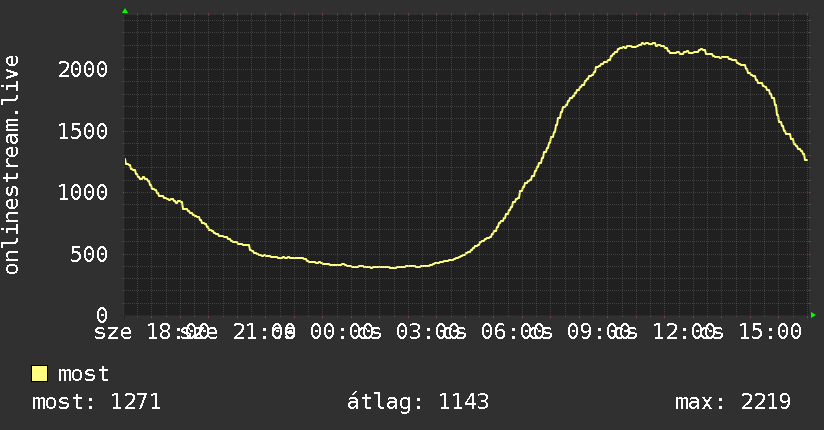Click the green arrow at x-axis end
Viewport: 824px width, 430px height.
pyautogui.click(x=813, y=315)
